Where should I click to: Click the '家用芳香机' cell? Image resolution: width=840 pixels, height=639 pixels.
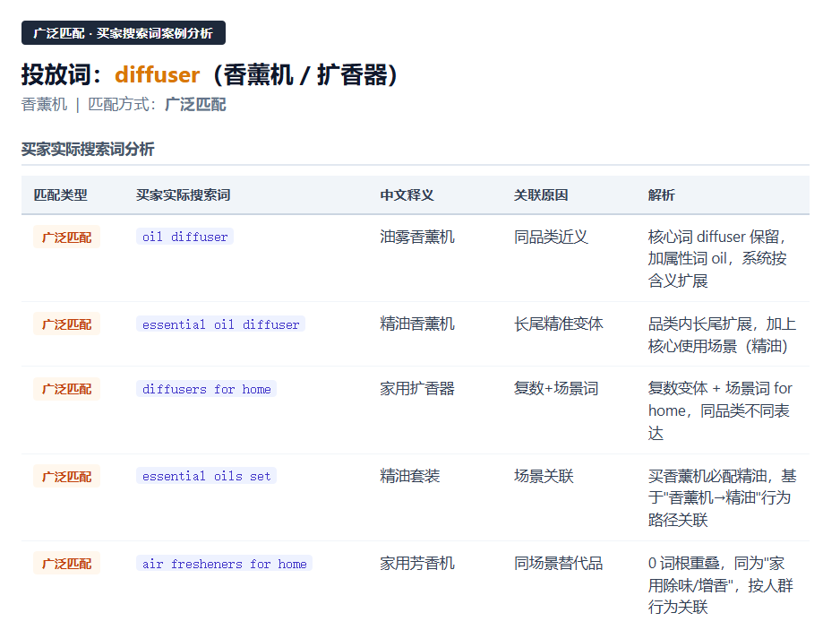tap(417, 564)
